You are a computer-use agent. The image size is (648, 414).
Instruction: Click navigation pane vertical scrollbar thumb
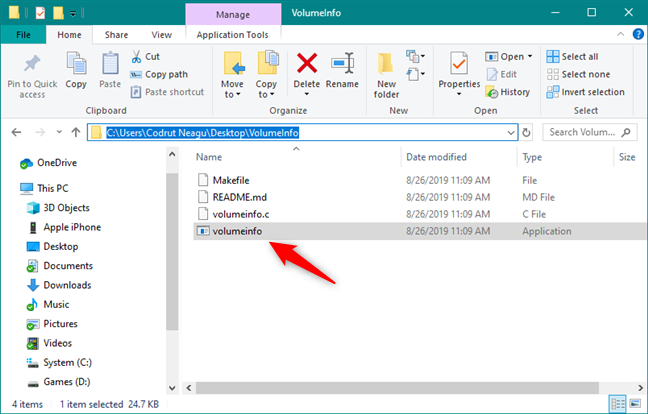pyautogui.click(x=172, y=251)
